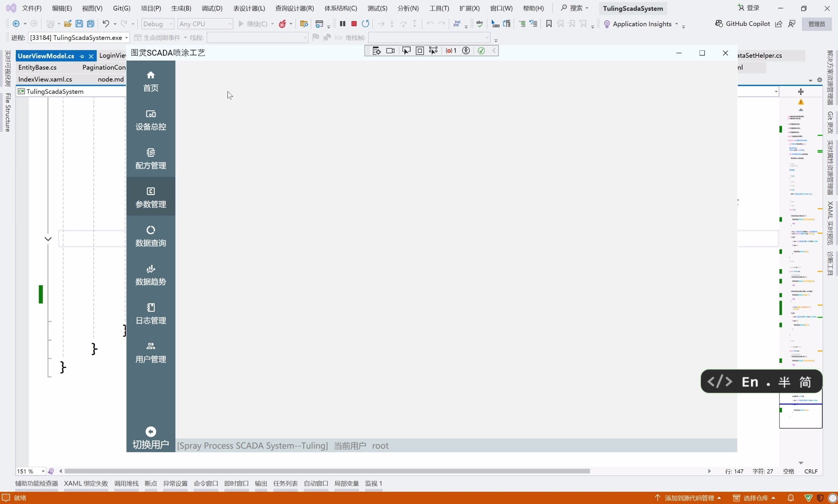The width and height of the screenshot is (838, 504).
Task: Pin the UserViewModel.cs tab
Action: tap(82, 56)
